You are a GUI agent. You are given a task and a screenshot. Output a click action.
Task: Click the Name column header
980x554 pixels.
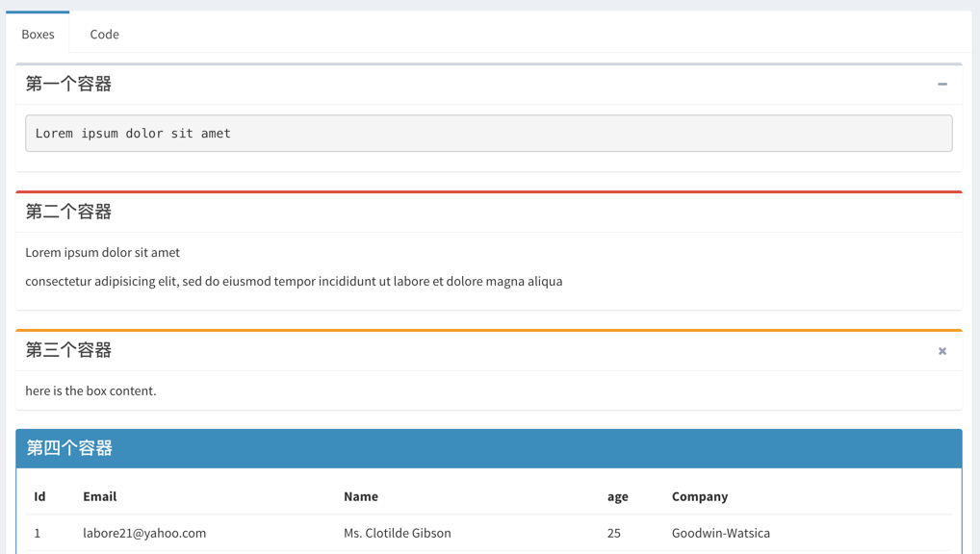361,496
